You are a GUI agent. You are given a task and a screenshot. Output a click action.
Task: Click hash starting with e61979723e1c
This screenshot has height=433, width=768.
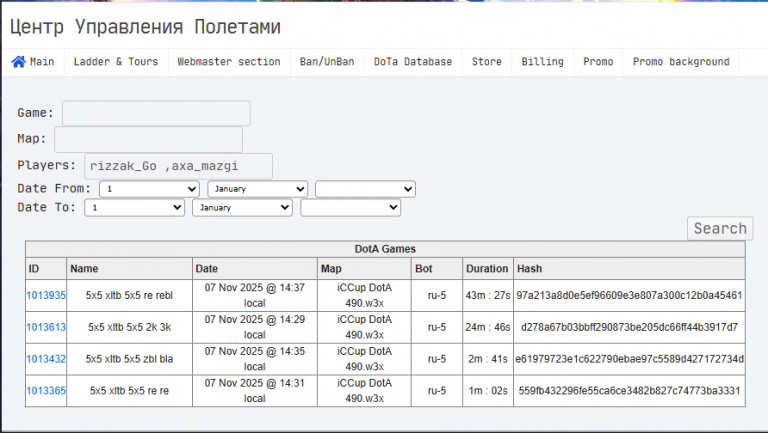[629, 359]
